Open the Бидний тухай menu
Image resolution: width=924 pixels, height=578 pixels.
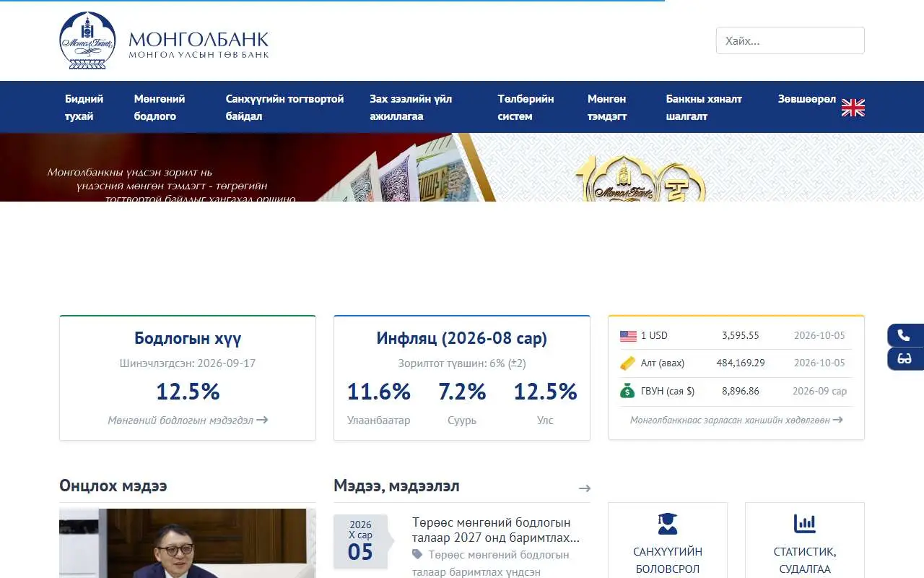84,108
